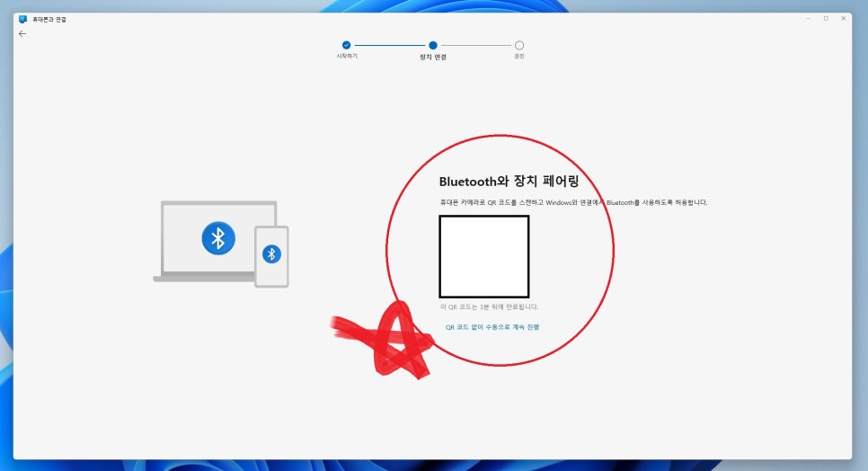Click the 장치 연결 step label
The image size is (868, 471).
coord(433,57)
